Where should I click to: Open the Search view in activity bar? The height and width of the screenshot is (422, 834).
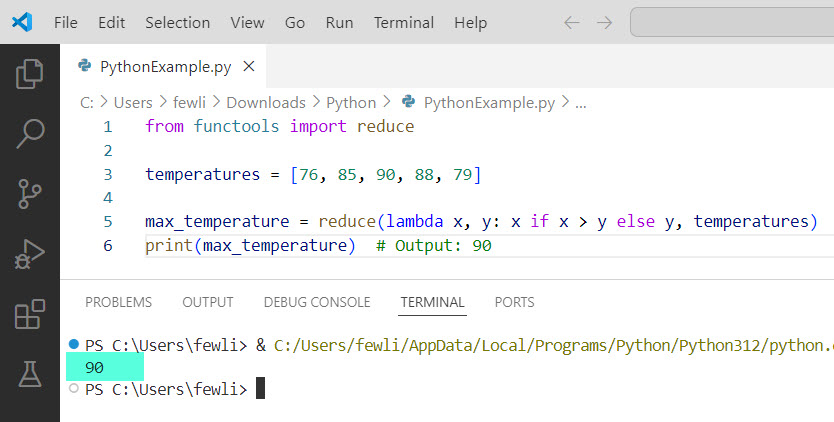point(30,133)
